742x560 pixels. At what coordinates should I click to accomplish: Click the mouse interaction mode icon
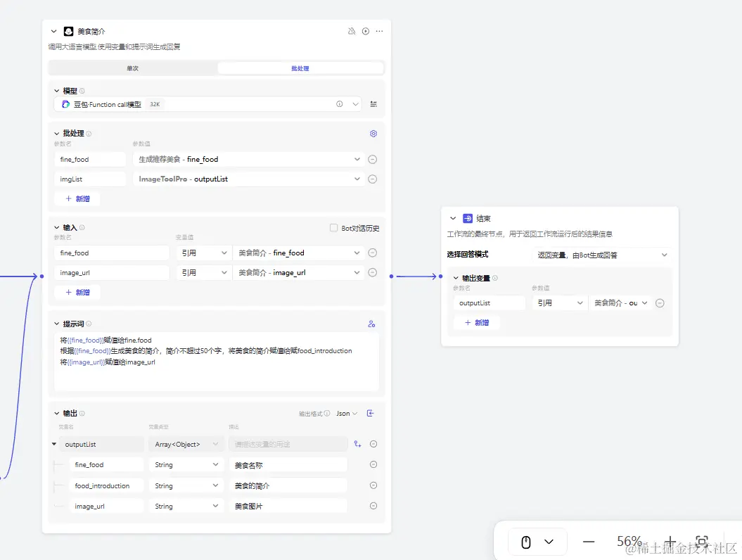pos(526,542)
